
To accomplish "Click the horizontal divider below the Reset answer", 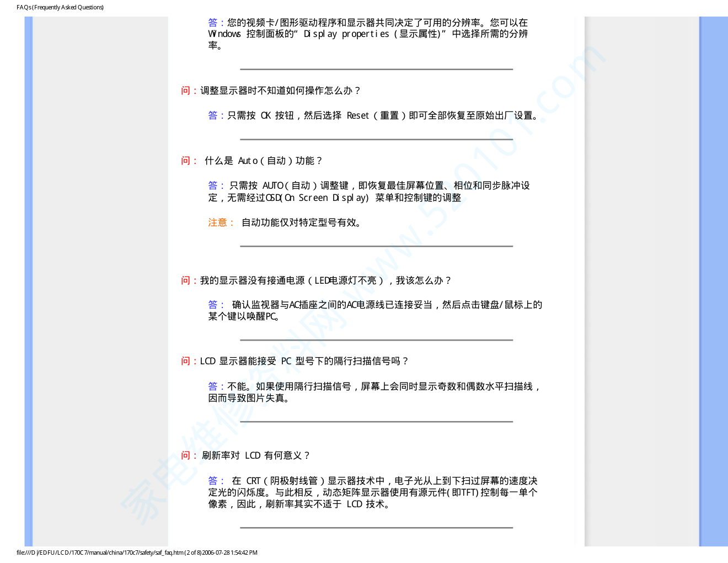I will [376, 139].
